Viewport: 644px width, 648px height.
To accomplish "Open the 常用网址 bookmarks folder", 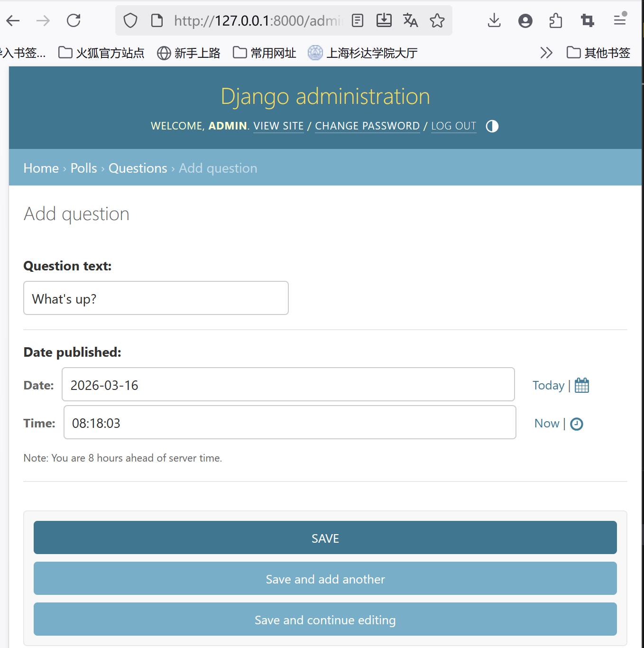I will [x=265, y=53].
